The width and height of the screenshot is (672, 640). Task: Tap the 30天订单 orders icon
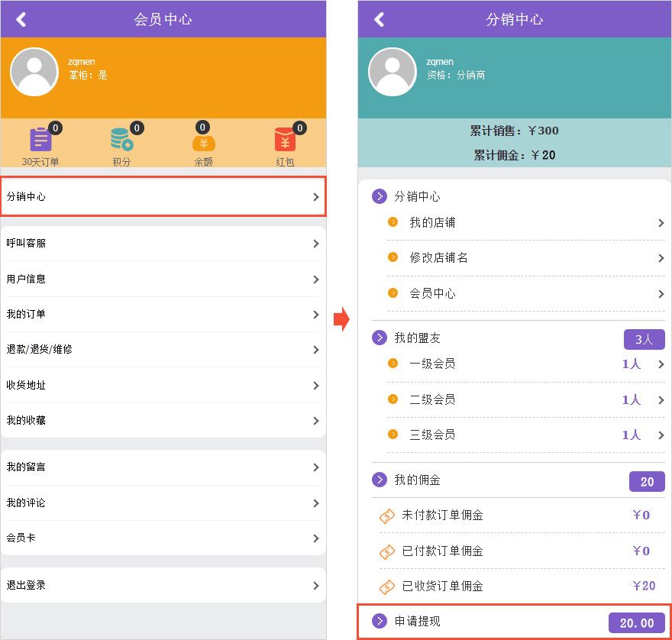[40, 138]
